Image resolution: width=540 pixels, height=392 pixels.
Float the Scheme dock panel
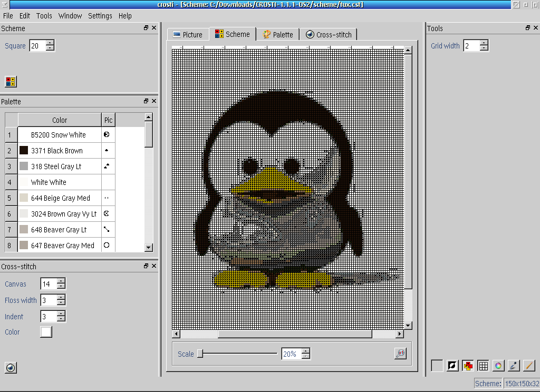pyautogui.click(x=146, y=28)
